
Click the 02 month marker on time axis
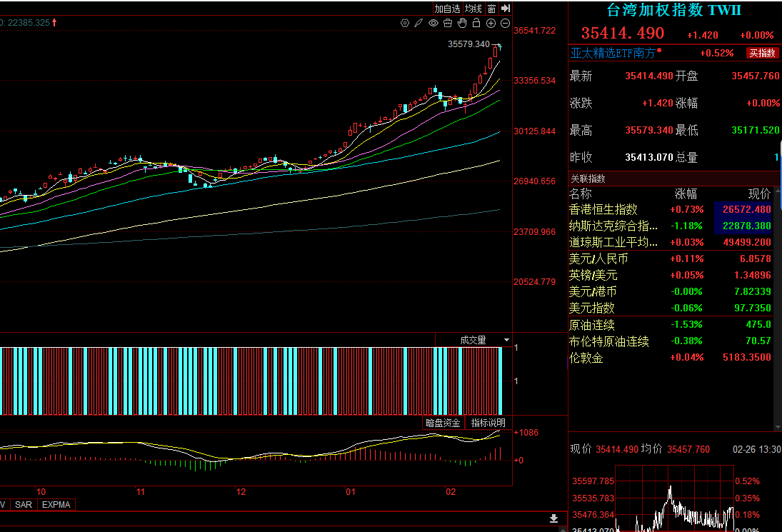(451, 492)
